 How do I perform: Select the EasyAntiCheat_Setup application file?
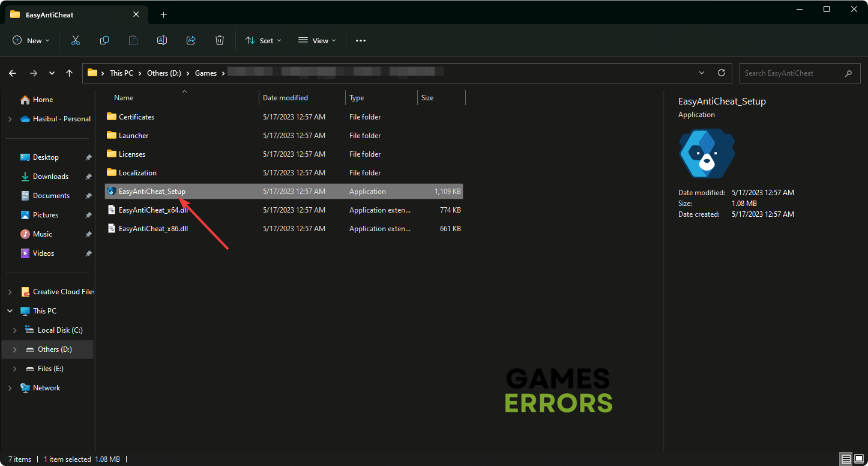(x=152, y=192)
